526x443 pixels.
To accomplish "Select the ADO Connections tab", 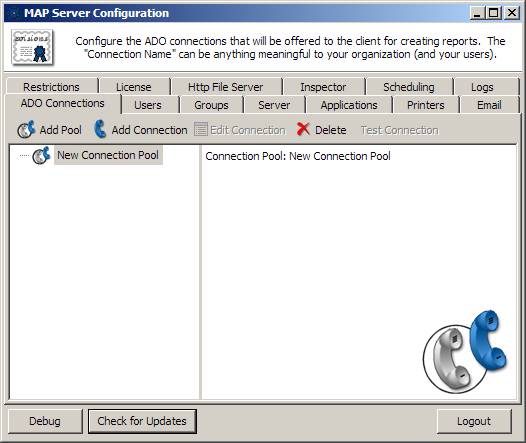I will click(x=63, y=103).
